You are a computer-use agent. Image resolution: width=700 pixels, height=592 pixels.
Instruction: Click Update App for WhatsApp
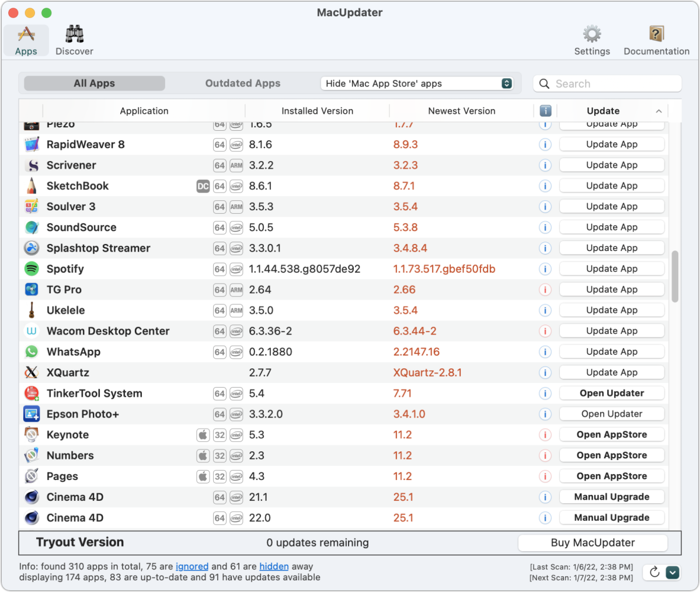click(611, 352)
